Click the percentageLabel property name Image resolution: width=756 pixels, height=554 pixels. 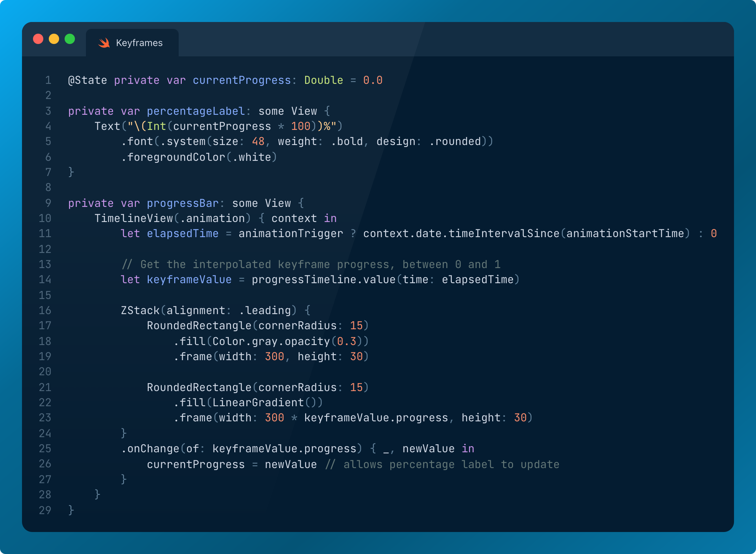tap(196, 111)
